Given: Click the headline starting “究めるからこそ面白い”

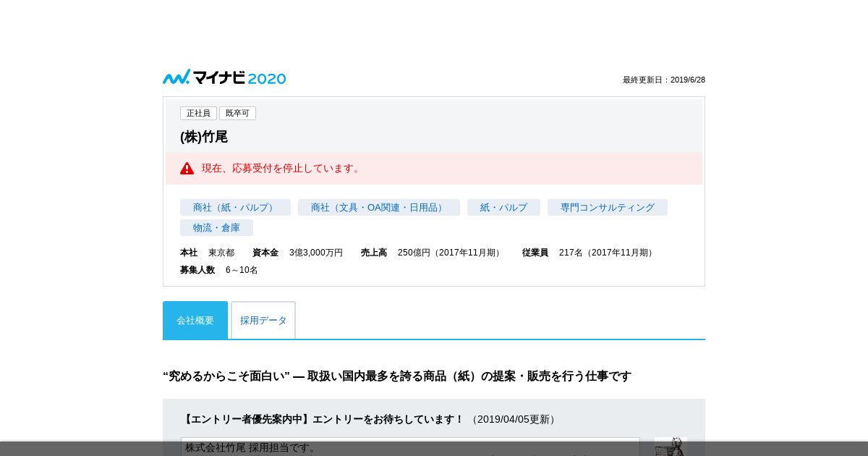Looking at the screenshot, I should point(397,376).
